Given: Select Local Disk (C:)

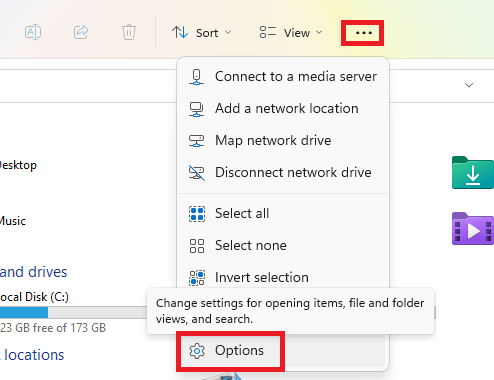Looking at the screenshot, I should coord(34,297).
